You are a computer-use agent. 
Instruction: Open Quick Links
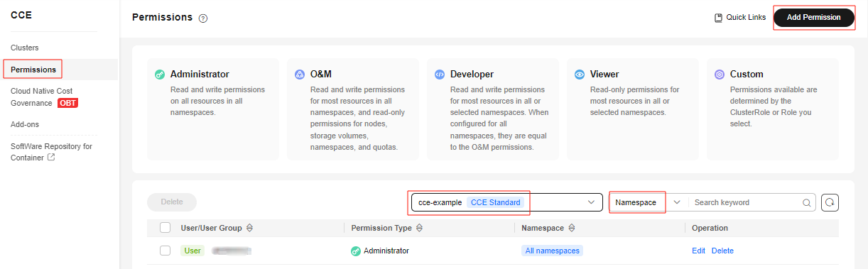point(740,17)
